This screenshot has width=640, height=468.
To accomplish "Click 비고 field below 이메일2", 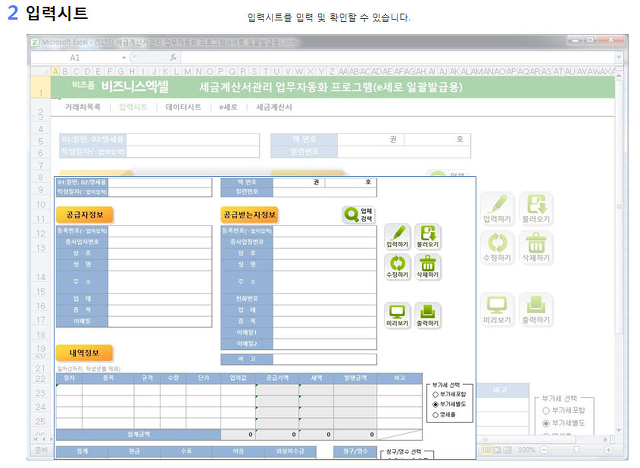I will click(324, 359).
